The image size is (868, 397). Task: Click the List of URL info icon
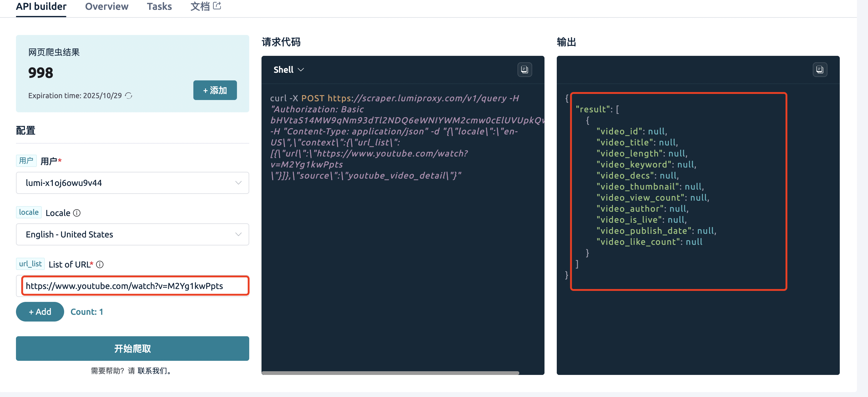point(100,264)
